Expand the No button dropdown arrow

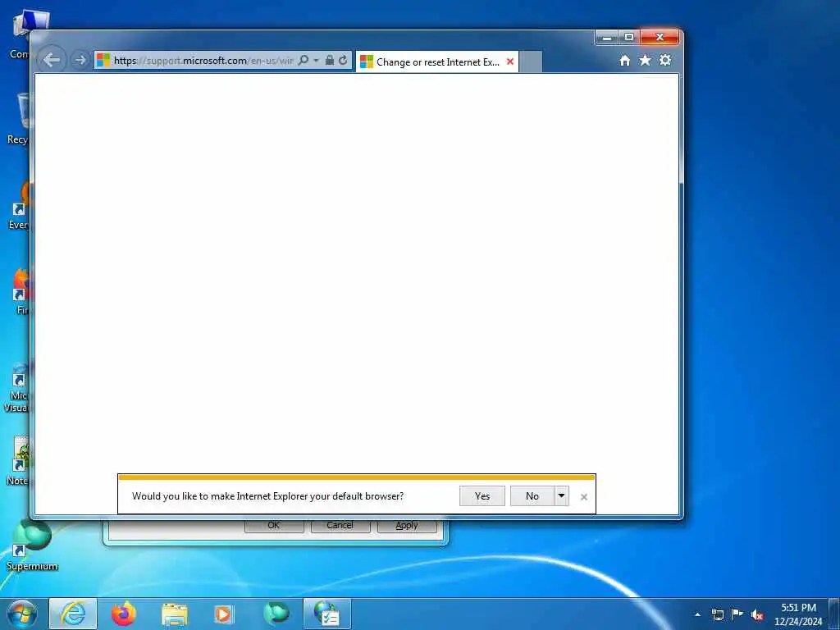pyautogui.click(x=561, y=496)
